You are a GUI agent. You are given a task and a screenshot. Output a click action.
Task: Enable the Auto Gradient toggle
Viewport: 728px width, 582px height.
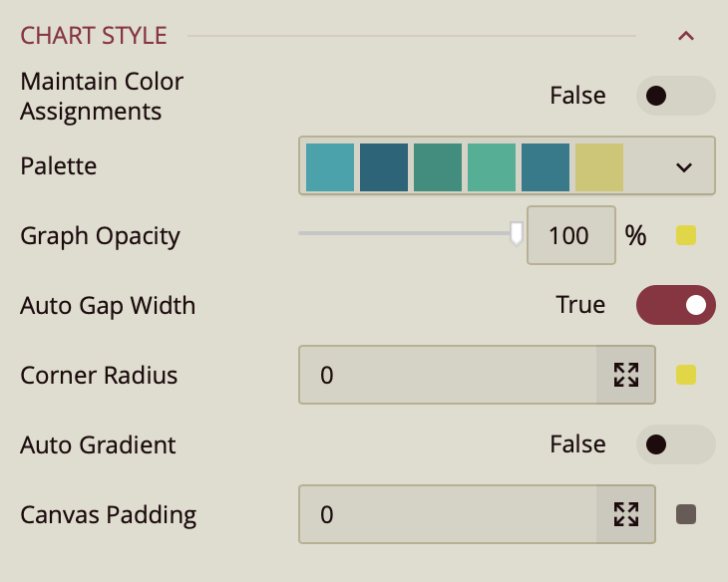point(675,444)
